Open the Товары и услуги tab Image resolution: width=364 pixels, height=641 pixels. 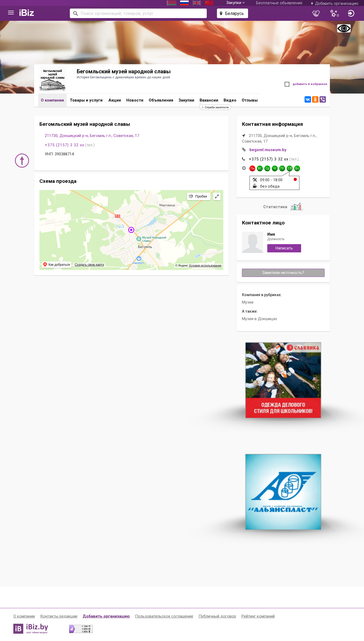[x=86, y=100]
